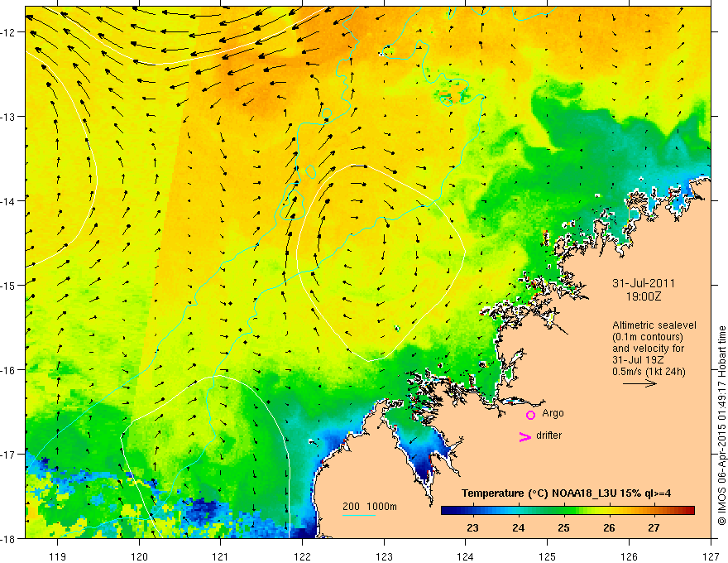Viewport: 728px width, 563px height.
Task: Click the latitude axis label -18
Action: click(x=10, y=538)
